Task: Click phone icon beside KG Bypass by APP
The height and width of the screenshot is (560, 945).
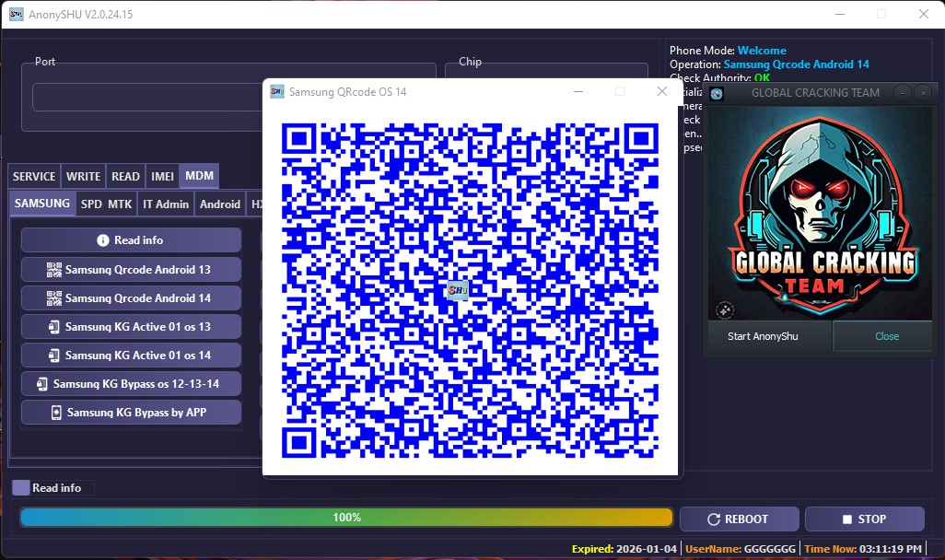Action: click(56, 413)
